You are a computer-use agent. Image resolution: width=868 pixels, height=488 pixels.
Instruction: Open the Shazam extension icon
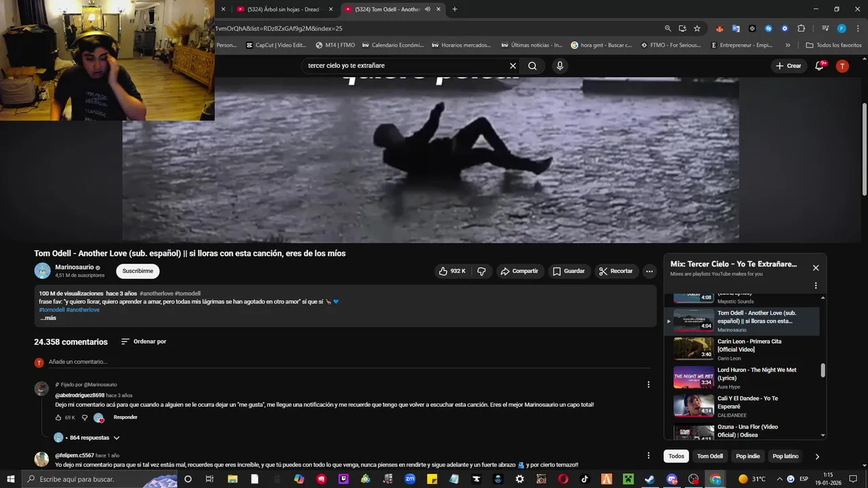pos(768,28)
